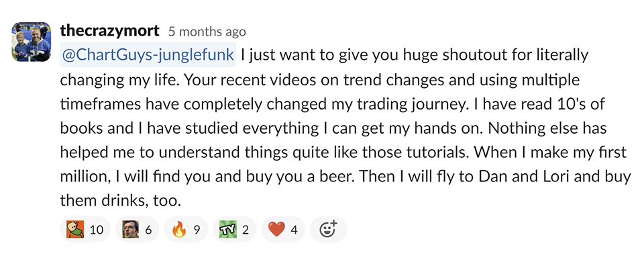The width and height of the screenshot is (644, 262).
Task: Click the fire emoji reaction icon
Action: [179, 230]
